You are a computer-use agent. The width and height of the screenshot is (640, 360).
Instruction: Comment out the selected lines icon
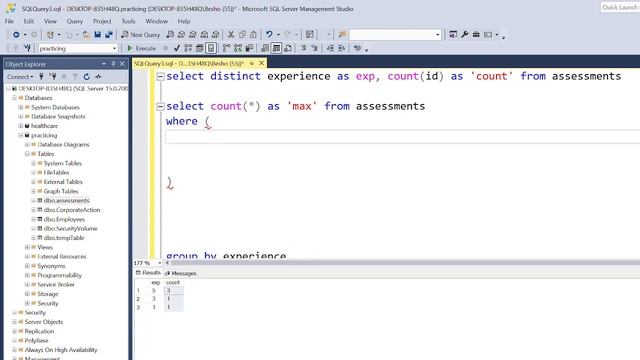(x=303, y=48)
